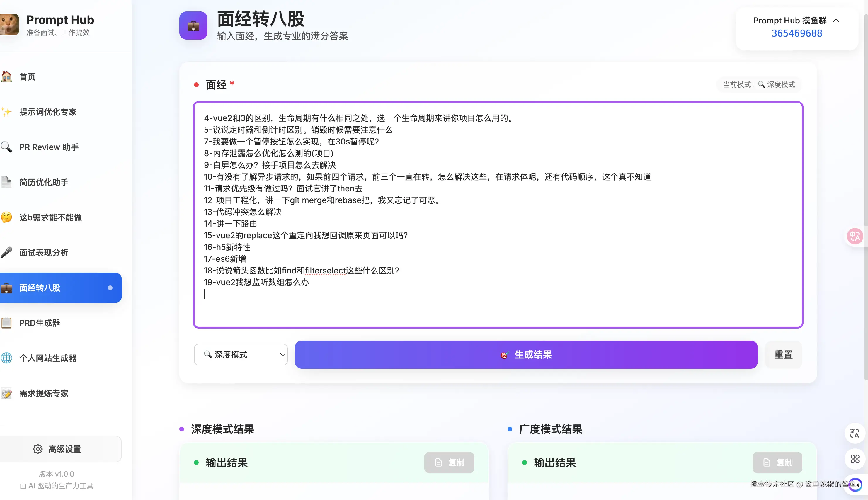Click the grid apps floating icon
The image size is (868, 500).
coord(855,459)
